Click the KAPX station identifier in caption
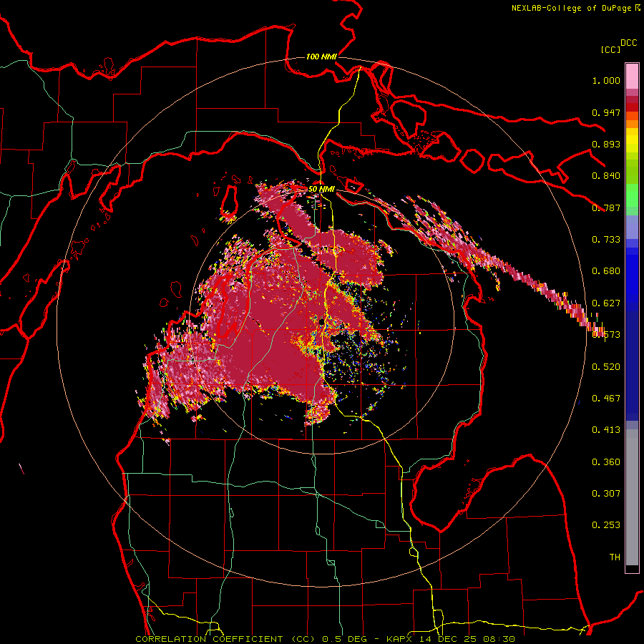This screenshot has width=644, height=644. [x=401, y=639]
